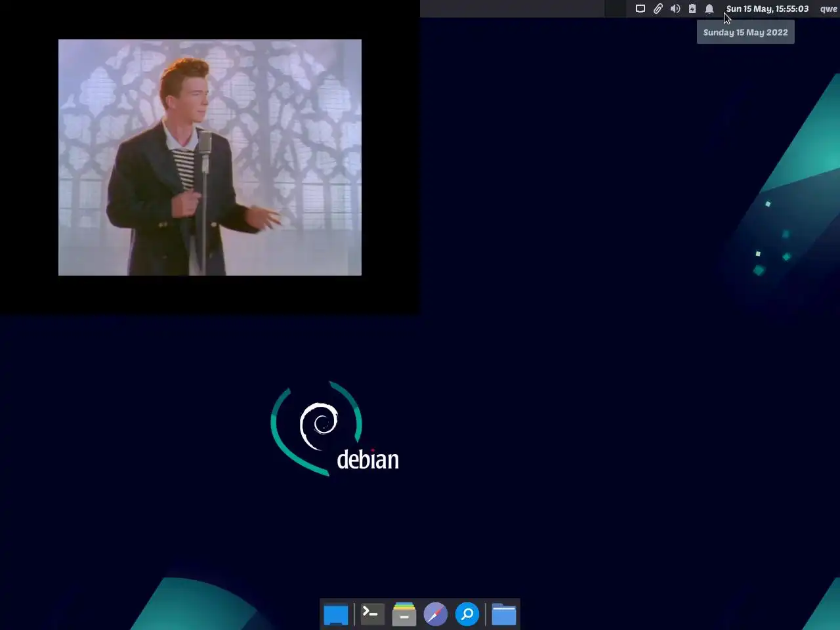Open the notifications bell icon
This screenshot has width=840, height=630.
(709, 9)
